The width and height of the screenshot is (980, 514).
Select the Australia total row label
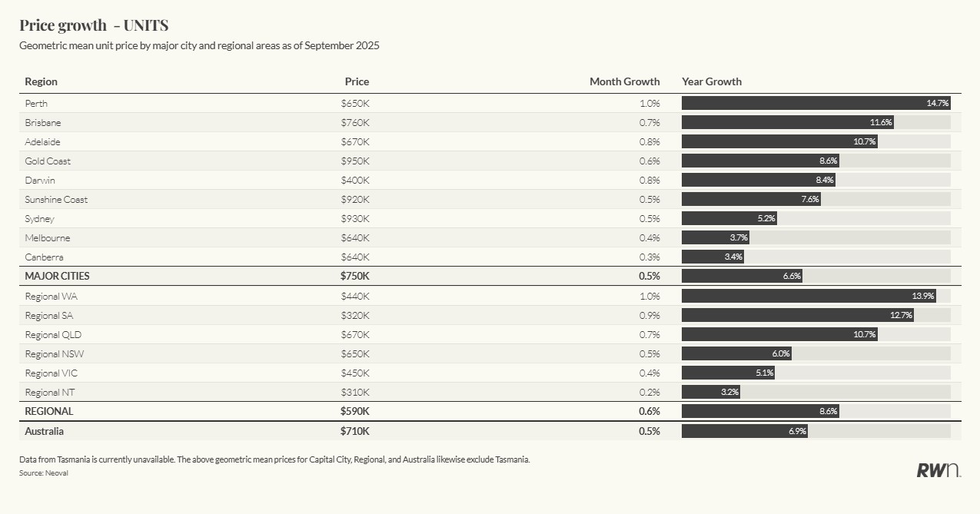pyautogui.click(x=44, y=431)
